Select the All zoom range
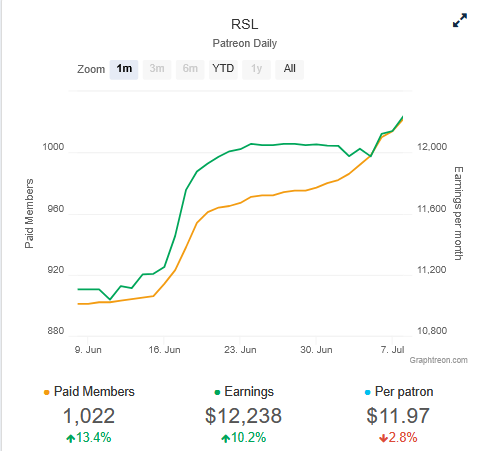The width and height of the screenshot is (480, 451). pos(289,69)
